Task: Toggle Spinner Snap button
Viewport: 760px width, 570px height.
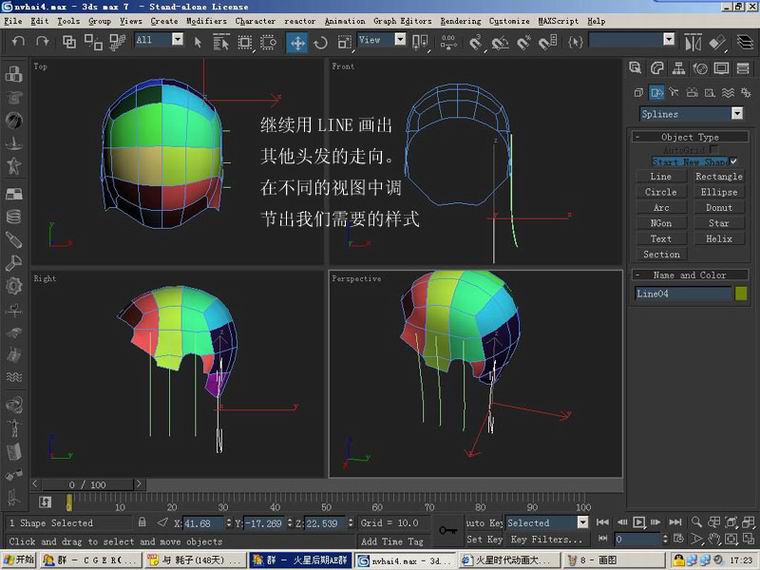Action: click(x=548, y=43)
